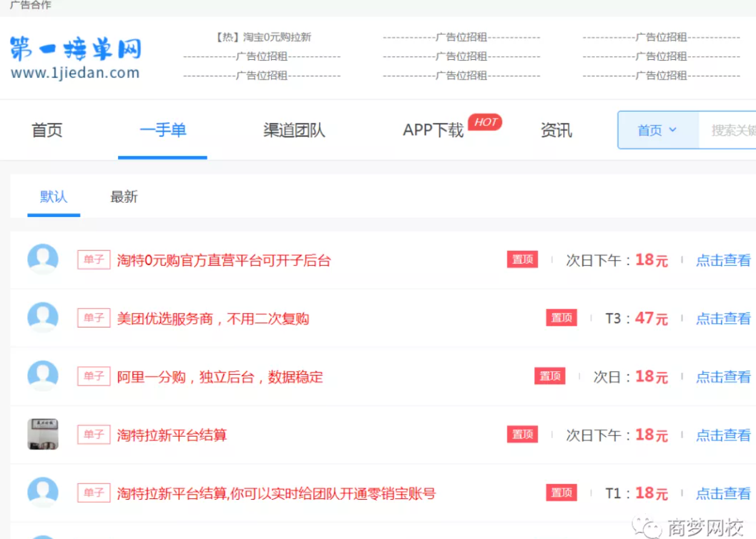Image resolution: width=756 pixels, height=539 pixels.
Task: Click 点击查看 for 淘特0元购 row
Action: coord(724,261)
